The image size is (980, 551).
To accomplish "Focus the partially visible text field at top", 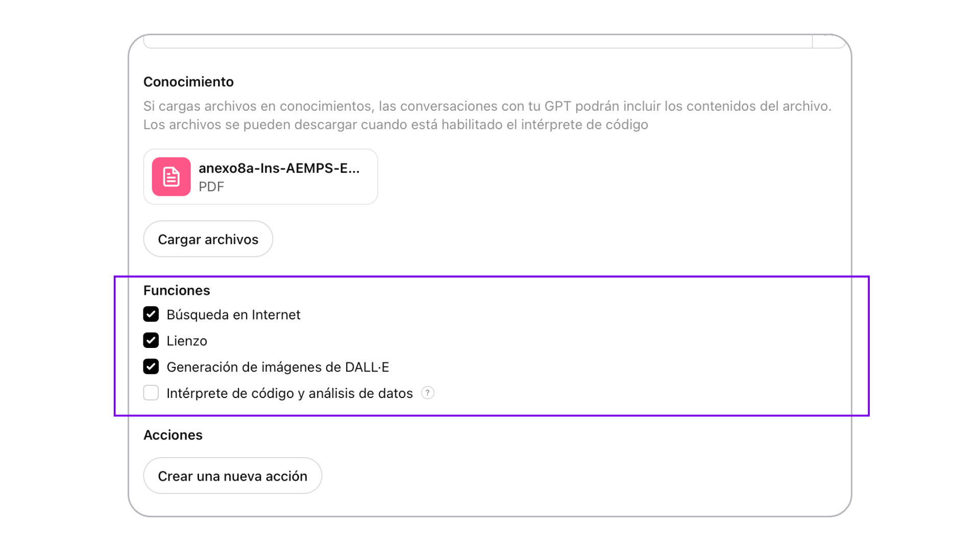I will pos(478,41).
